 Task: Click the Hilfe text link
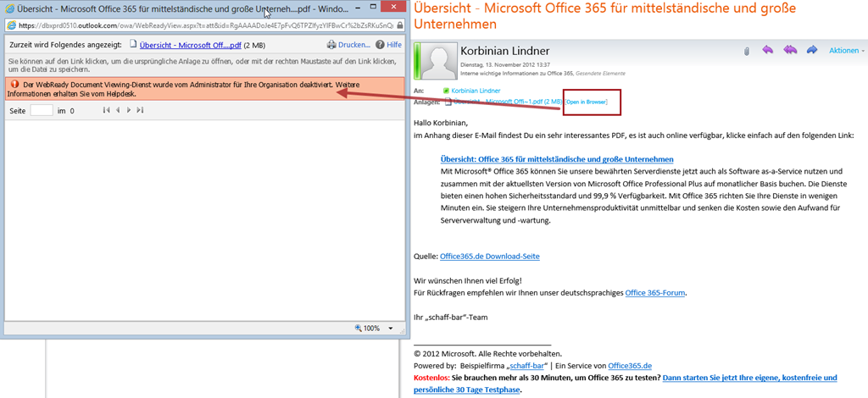[394, 46]
